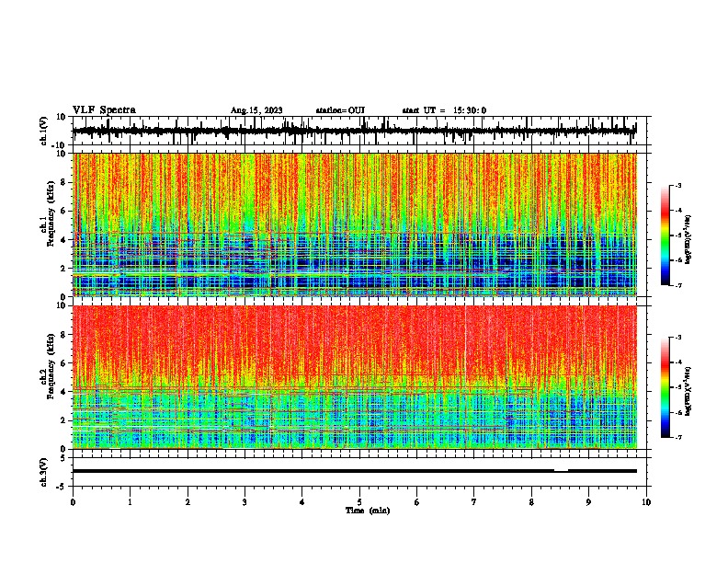Click the "Time (min)" axis label

368,511
